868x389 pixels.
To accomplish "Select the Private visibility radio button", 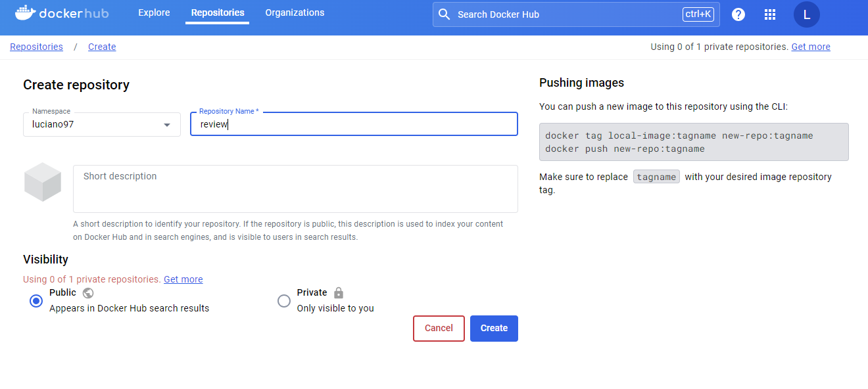I will (x=284, y=301).
